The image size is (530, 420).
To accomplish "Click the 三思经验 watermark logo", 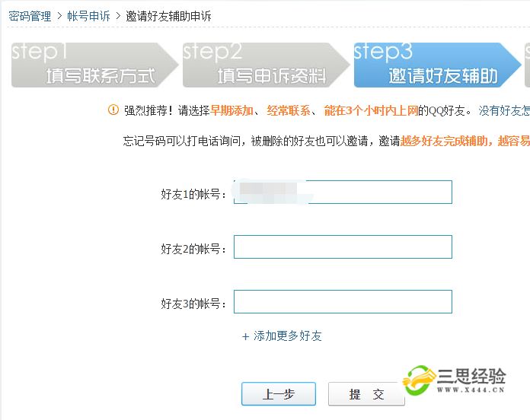I will 454,380.
